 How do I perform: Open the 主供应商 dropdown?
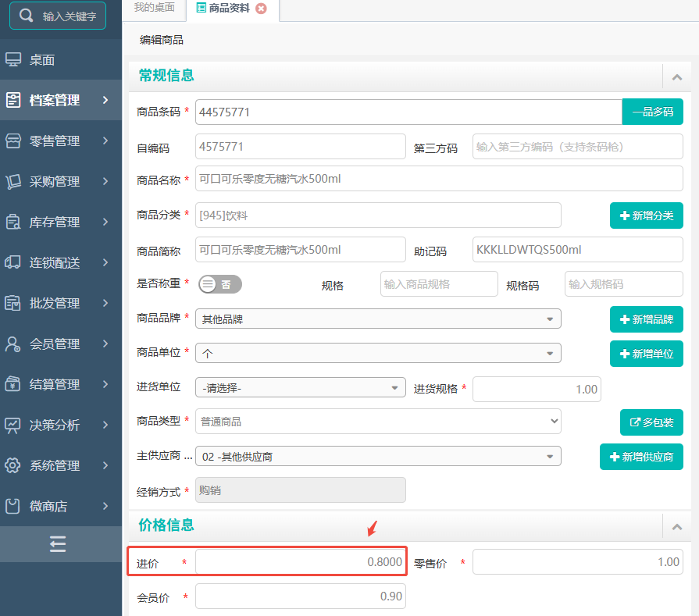pos(378,457)
